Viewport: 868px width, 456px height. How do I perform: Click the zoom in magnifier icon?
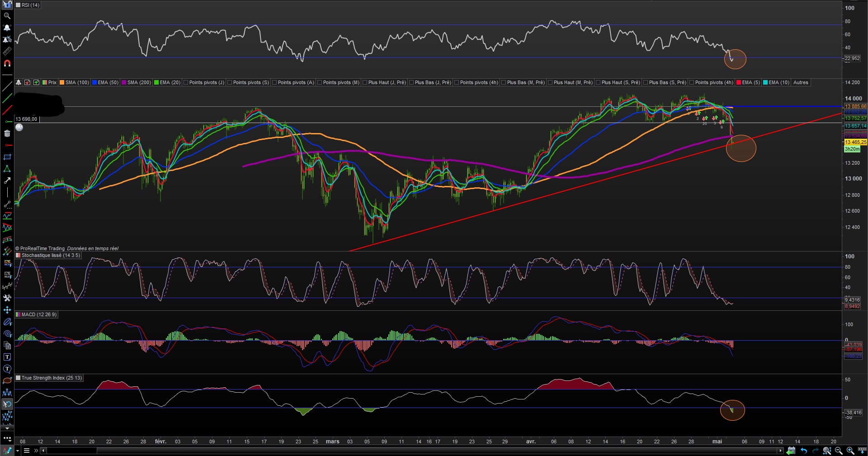coord(850,451)
